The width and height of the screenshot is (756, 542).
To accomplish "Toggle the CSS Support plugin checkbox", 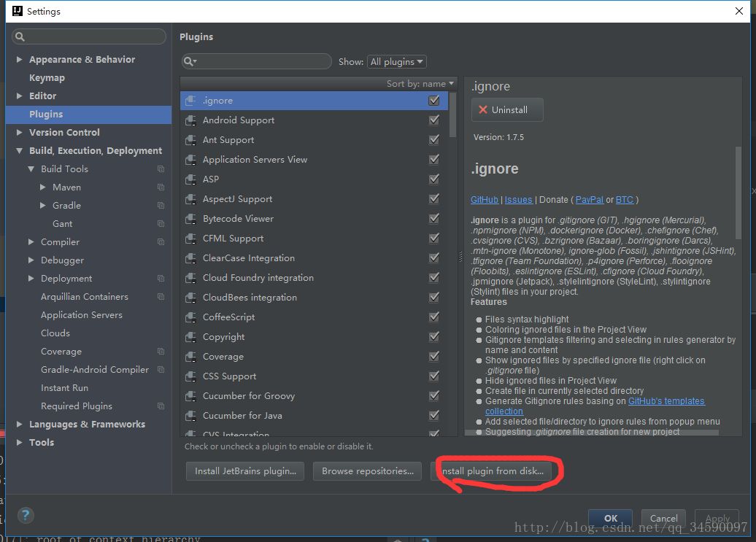I will (x=434, y=376).
